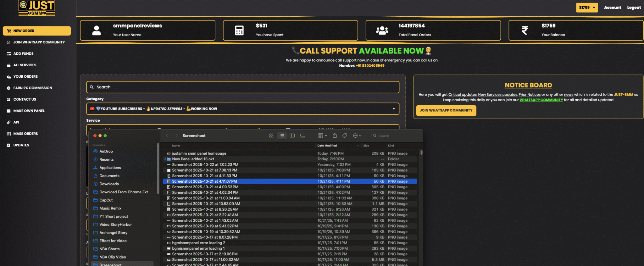The image size is (644, 266).
Task: Switch Finder to column view
Action: click(x=292, y=136)
